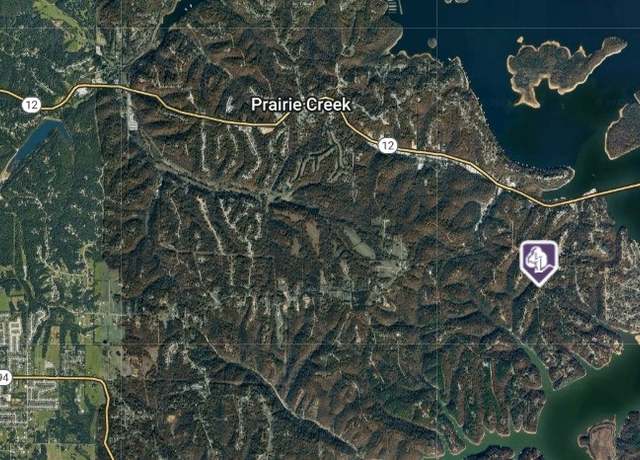
Task: Click the large irregular island in the lake
Action: click(564, 69)
